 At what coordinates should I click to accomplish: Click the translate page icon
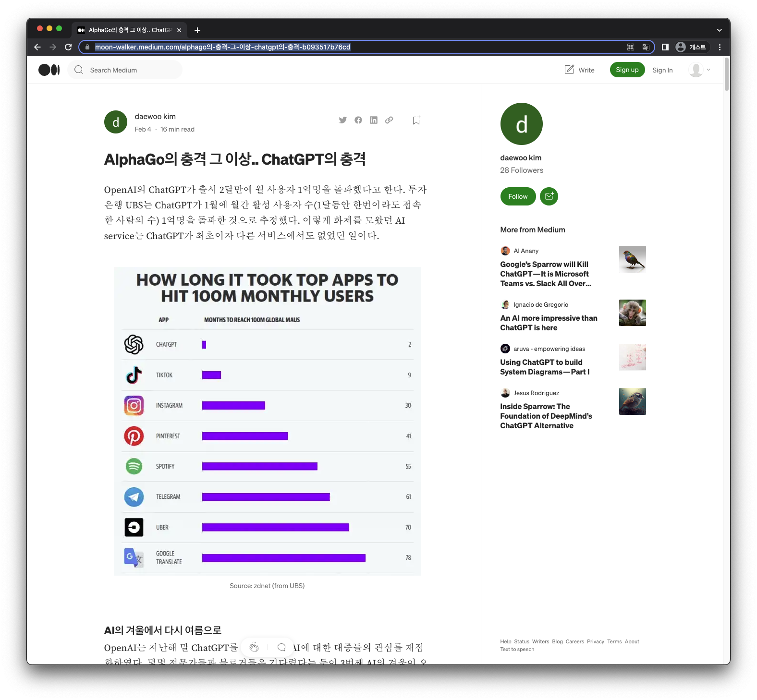[x=646, y=47]
